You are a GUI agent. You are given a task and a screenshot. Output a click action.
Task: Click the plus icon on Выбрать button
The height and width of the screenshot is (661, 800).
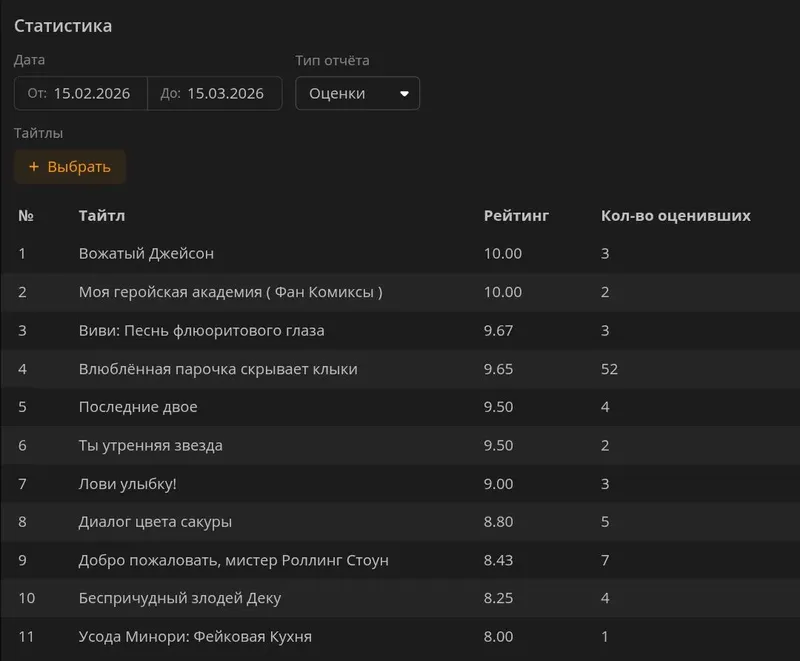(34, 167)
